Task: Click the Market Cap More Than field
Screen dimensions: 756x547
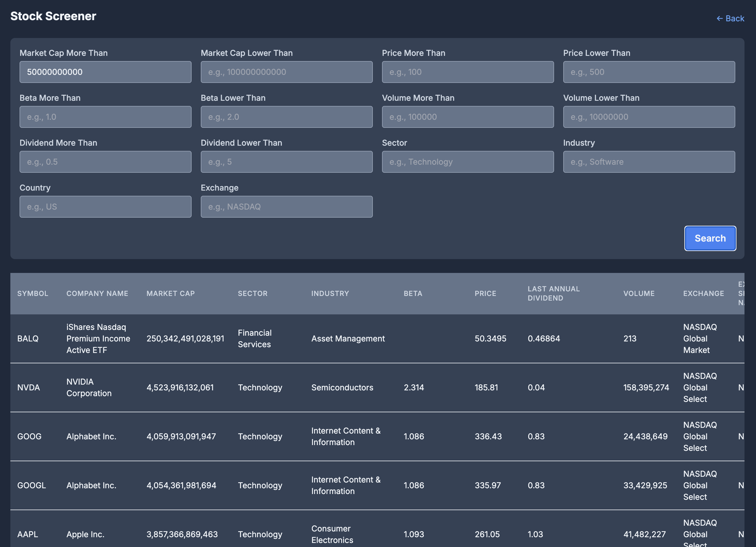Action: coord(105,72)
